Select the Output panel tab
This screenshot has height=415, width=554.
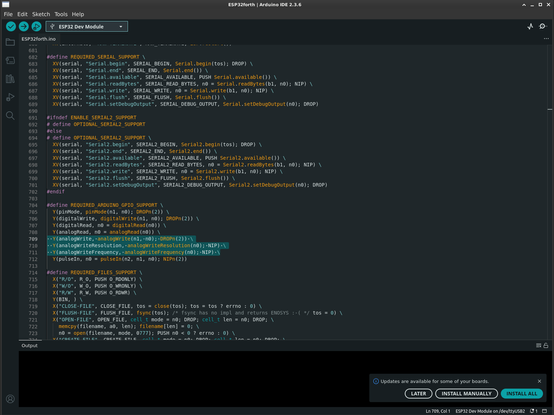[29, 345]
